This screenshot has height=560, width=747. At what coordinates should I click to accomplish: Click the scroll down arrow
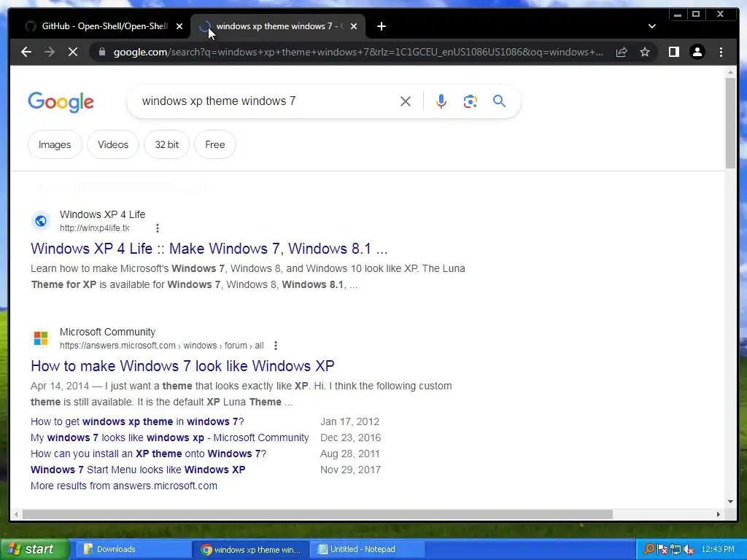point(730,501)
